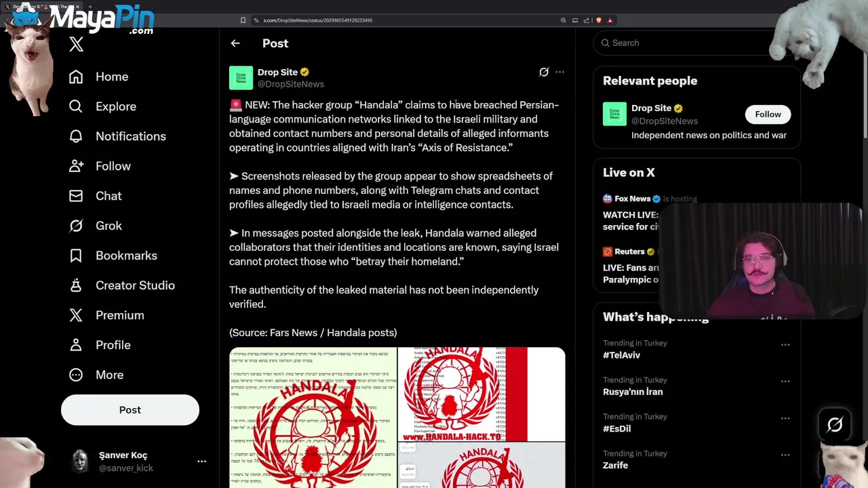Open trending topic #TelAviv
Screen dimensions: 868x488
(621, 355)
